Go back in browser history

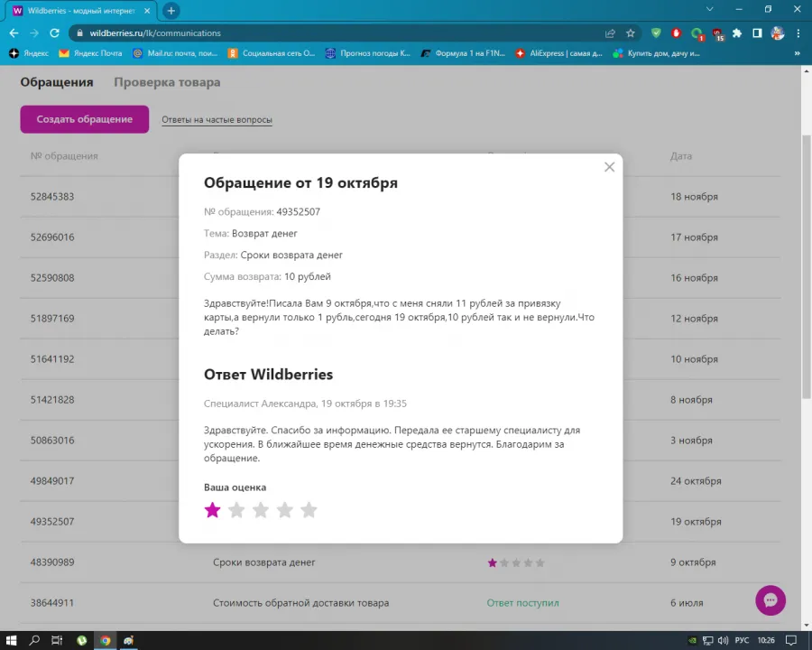tap(14, 33)
